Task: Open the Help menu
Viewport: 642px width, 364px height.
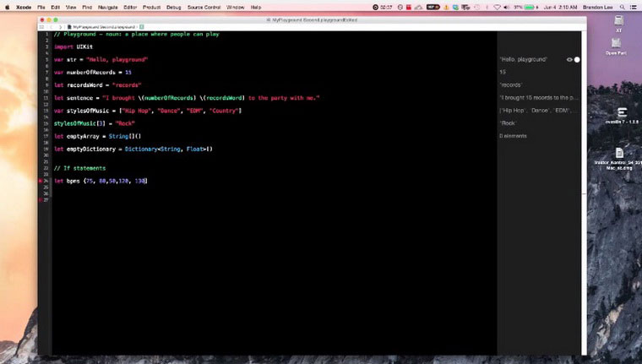Action: point(256,8)
